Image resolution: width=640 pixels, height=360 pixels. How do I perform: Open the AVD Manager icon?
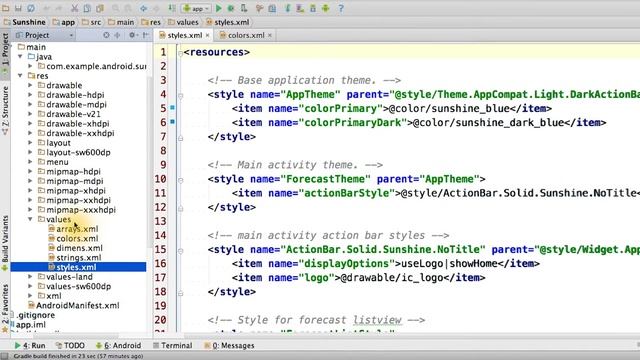coord(300,8)
